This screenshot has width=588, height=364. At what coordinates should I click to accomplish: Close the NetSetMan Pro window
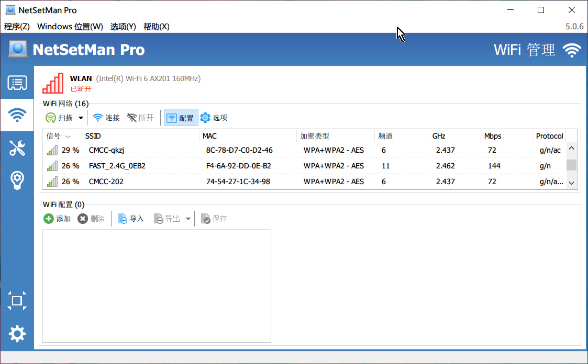tap(571, 10)
